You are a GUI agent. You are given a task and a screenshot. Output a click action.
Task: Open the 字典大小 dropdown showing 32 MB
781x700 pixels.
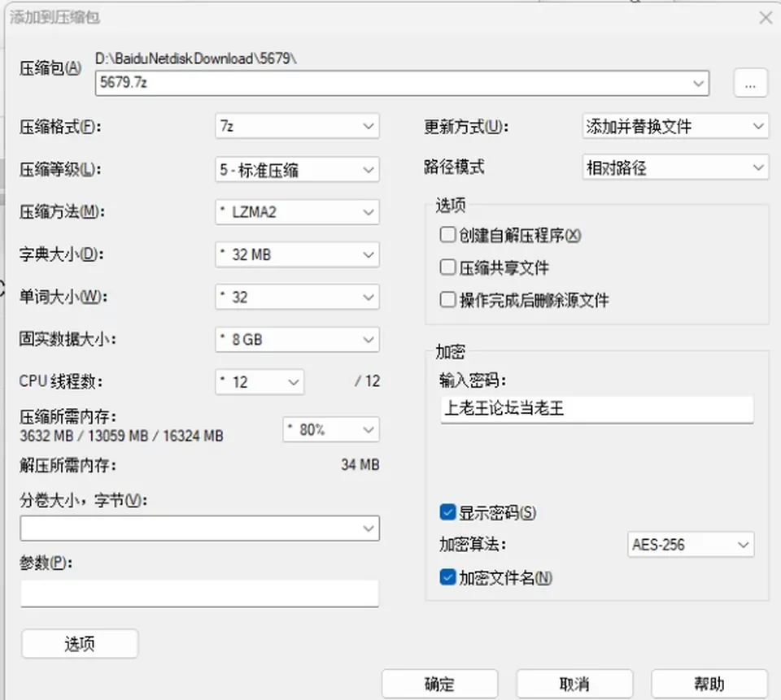[298, 254]
